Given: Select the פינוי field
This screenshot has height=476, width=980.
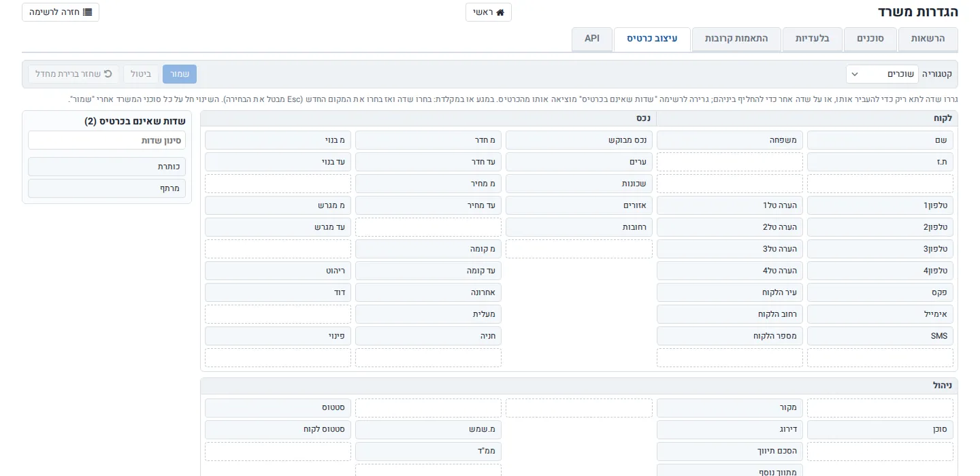Looking at the screenshot, I should click(x=278, y=336).
